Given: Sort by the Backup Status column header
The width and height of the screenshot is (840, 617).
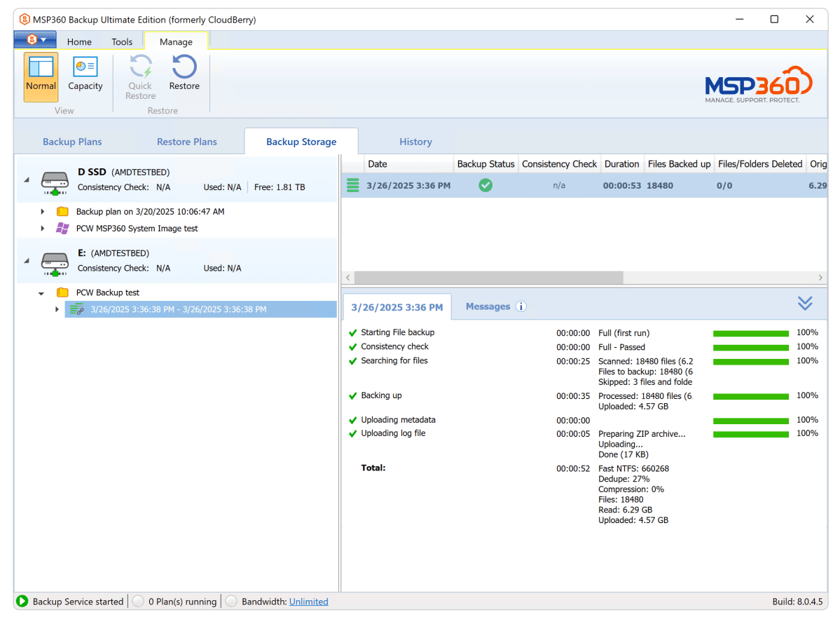Looking at the screenshot, I should (486, 164).
